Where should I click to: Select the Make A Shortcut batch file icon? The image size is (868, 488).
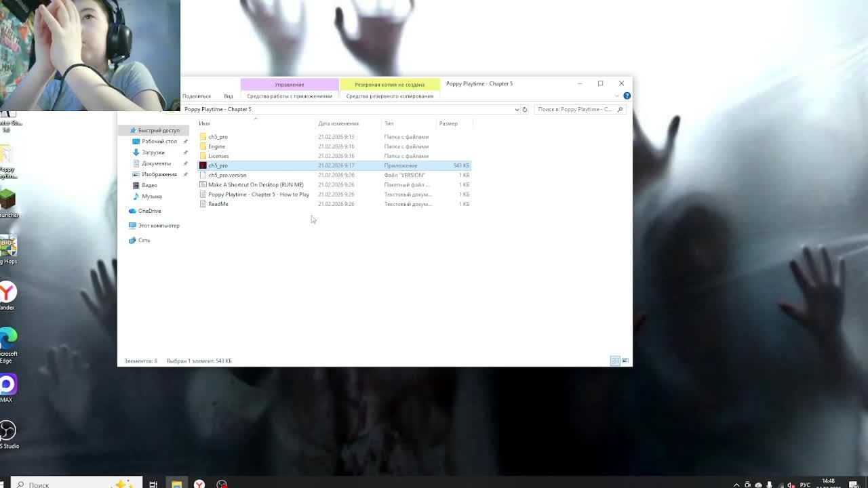click(x=203, y=184)
